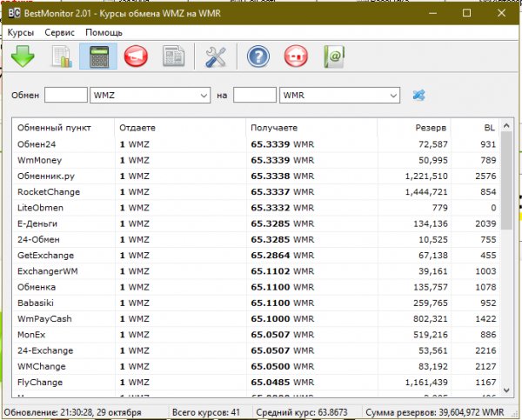Select the LiteObmen row
The width and height of the screenshot is (522, 420).
[257, 208]
